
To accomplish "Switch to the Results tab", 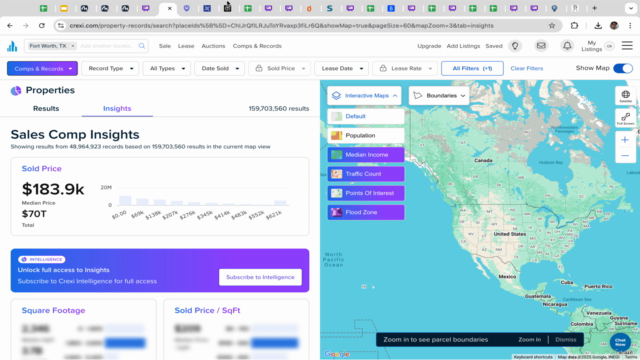I will pos(46,109).
